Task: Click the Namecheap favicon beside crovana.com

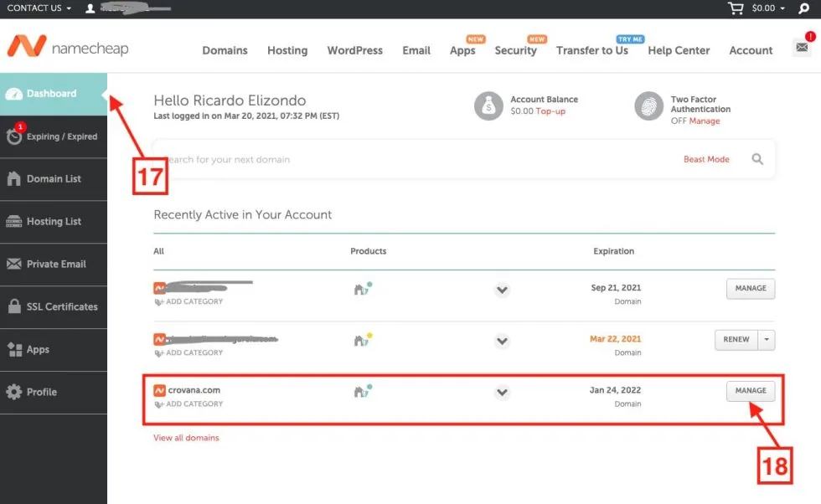Action: coord(160,390)
